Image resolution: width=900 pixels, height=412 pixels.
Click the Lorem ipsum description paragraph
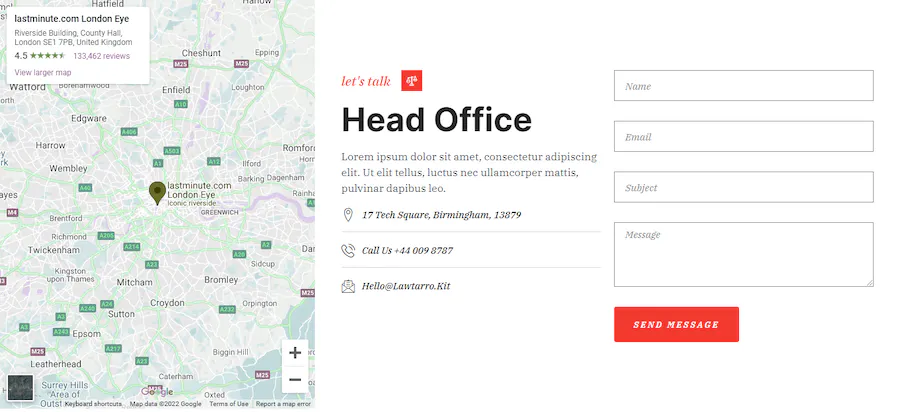coord(470,172)
